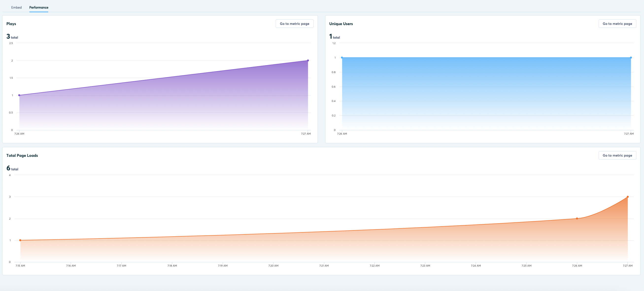Open Total Page Loads metric page button
Screen dimensions: 644x291
617,155
